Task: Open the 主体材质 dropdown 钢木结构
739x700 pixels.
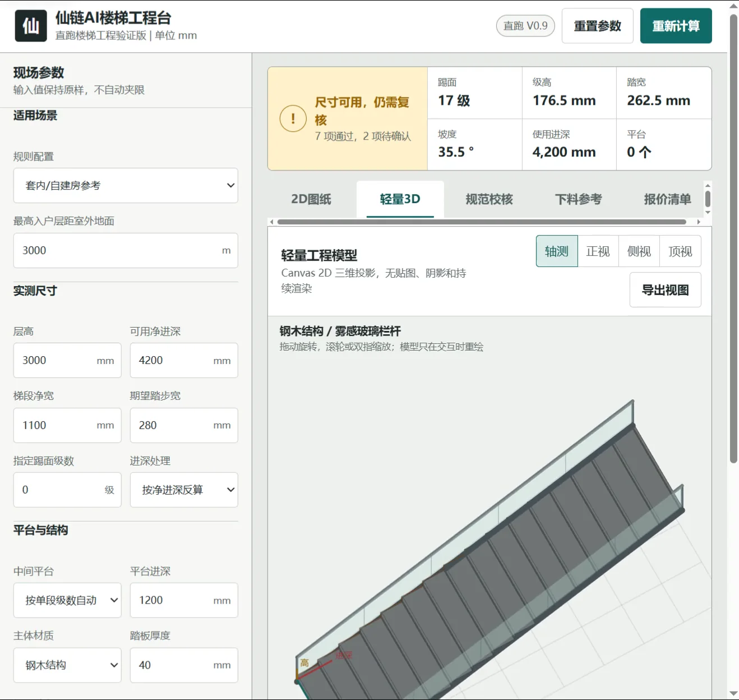Action: pyautogui.click(x=67, y=665)
